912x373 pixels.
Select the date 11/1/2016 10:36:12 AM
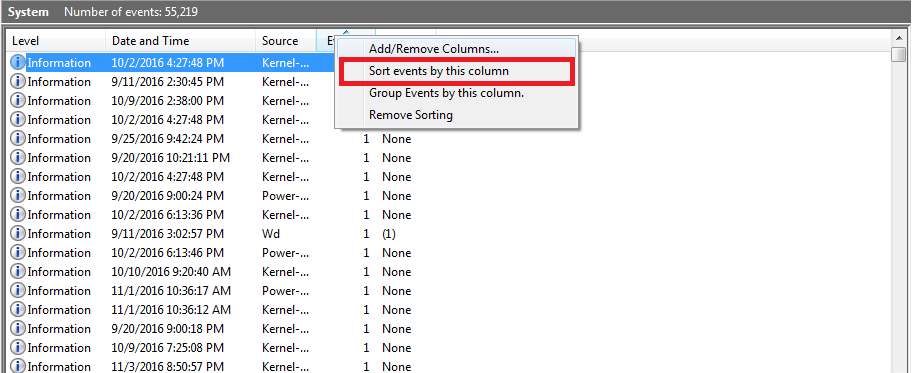point(172,310)
